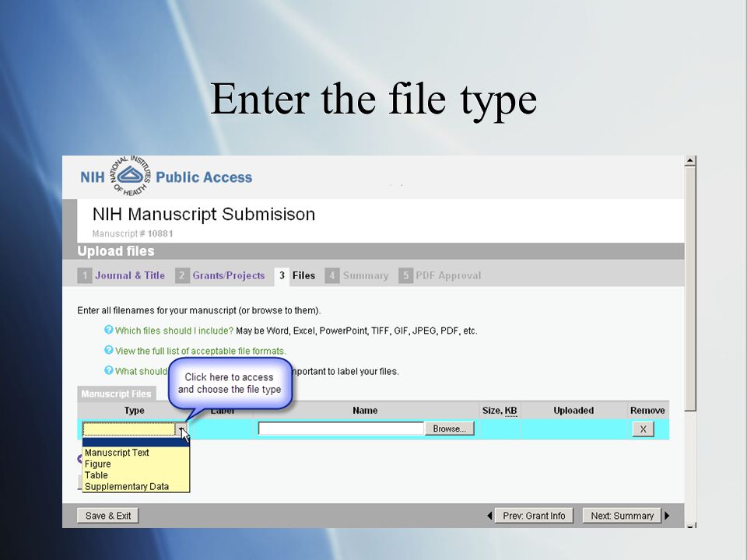This screenshot has height=560, width=747.
Task: Click the 'Manuscript # 10881' text
Action: point(132,234)
